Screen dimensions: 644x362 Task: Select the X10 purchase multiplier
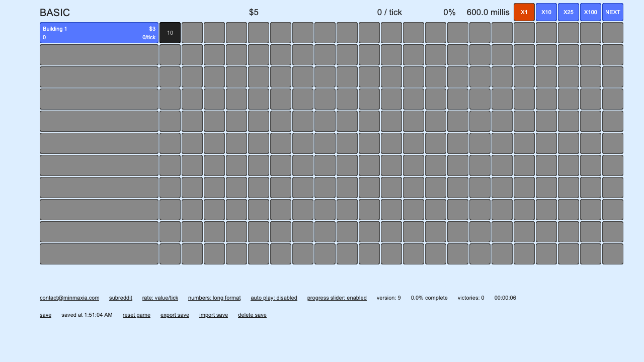pyautogui.click(x=546, y=12)
